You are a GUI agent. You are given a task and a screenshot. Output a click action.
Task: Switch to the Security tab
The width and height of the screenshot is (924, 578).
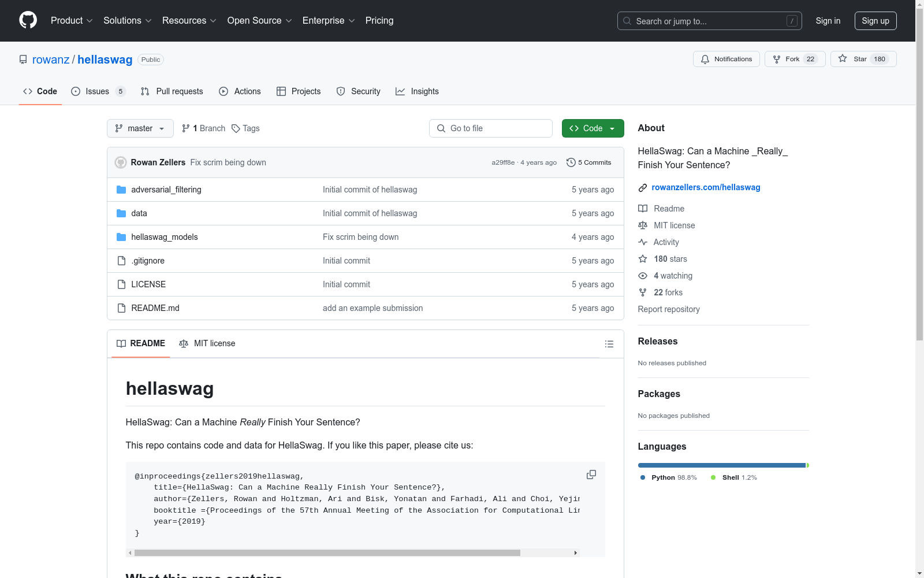[359, 91]
